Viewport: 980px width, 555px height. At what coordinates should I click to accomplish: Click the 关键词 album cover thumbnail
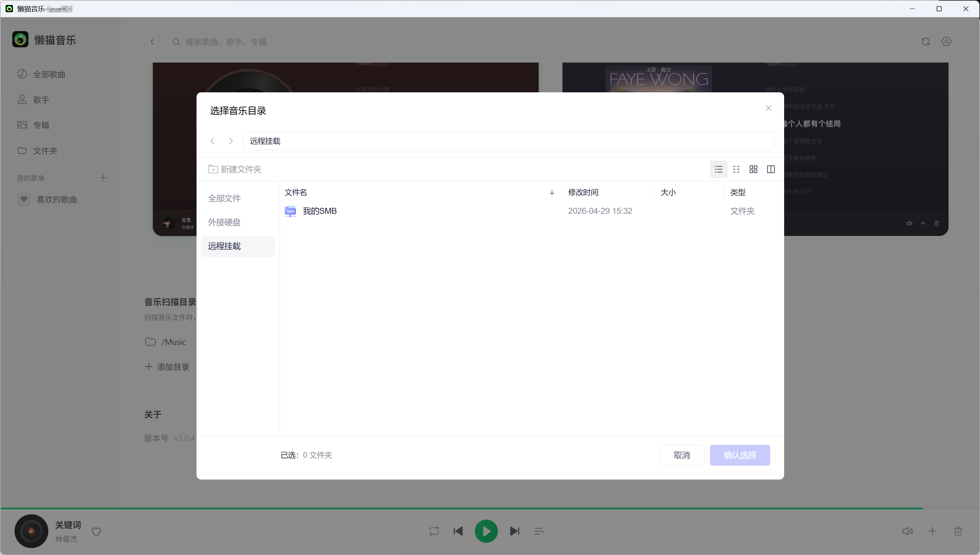point(31,531)
